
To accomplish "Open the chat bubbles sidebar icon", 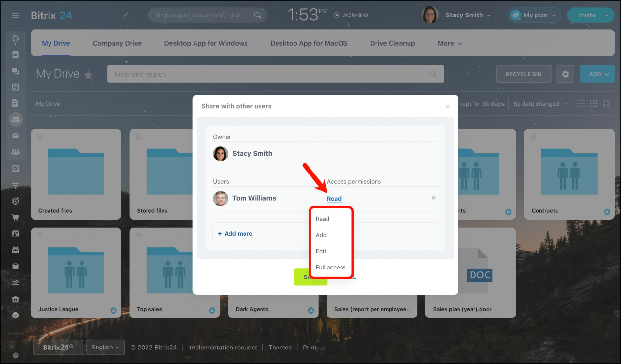I will 16,71.
